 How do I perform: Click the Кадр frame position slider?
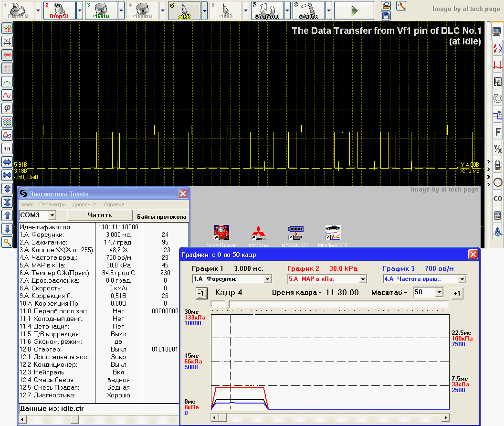(x=228, y=304)
